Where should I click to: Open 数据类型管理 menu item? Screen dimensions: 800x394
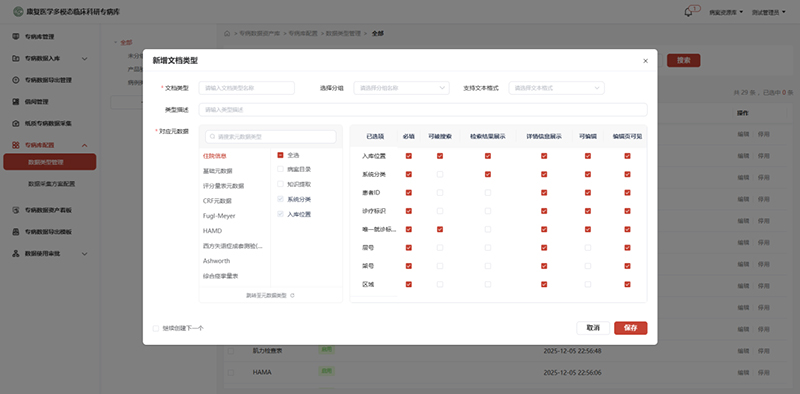49,162
